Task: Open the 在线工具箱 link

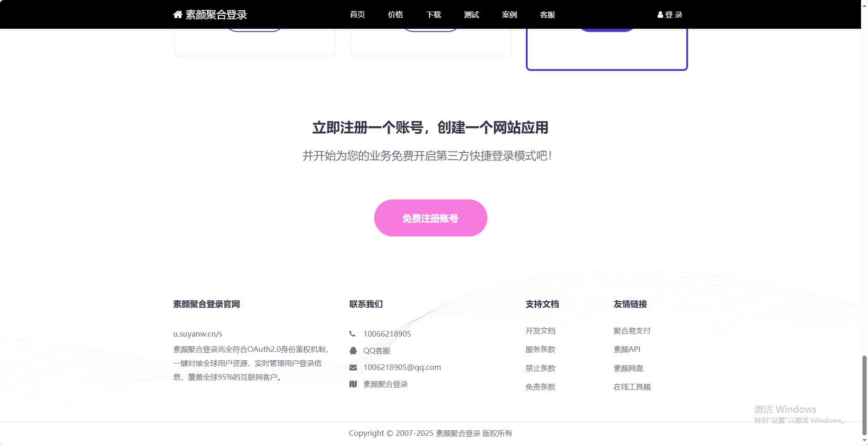Action: (x=632, y=387)
